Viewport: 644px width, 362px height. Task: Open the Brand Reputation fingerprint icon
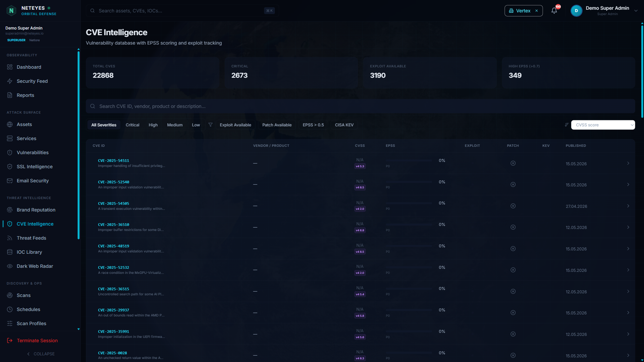[10, 210]
